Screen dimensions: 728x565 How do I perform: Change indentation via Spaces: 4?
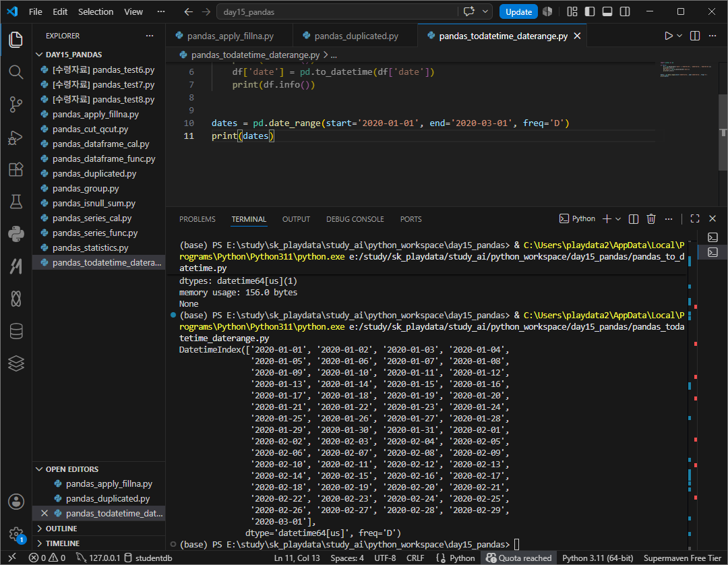coord(347,558)
